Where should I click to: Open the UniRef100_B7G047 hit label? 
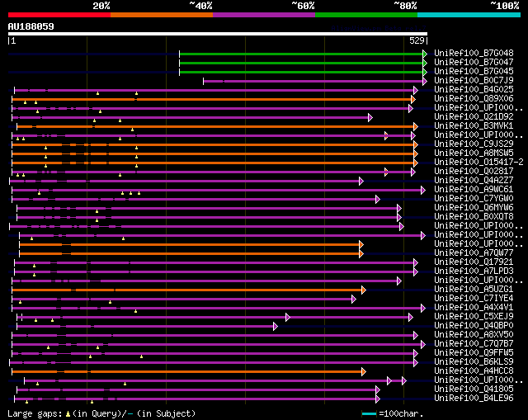[x=474, y=63]
